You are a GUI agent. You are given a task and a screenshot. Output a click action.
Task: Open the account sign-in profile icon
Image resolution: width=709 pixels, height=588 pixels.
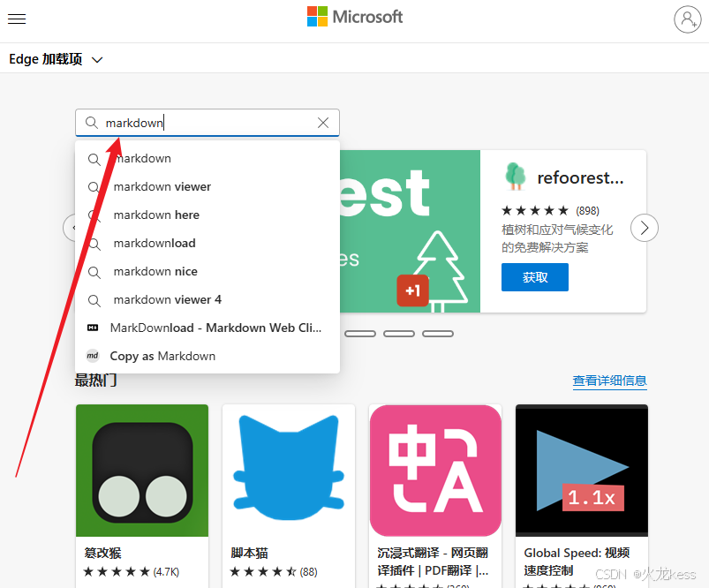(x=687, y=19)
